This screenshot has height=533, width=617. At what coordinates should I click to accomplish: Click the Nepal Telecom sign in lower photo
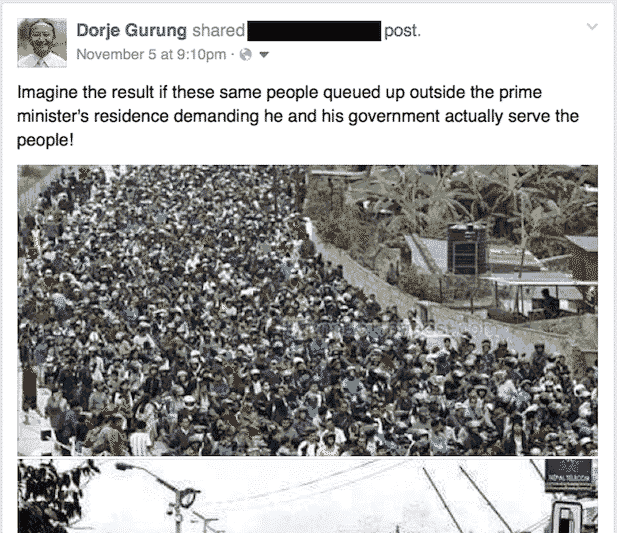coord(569,475)
